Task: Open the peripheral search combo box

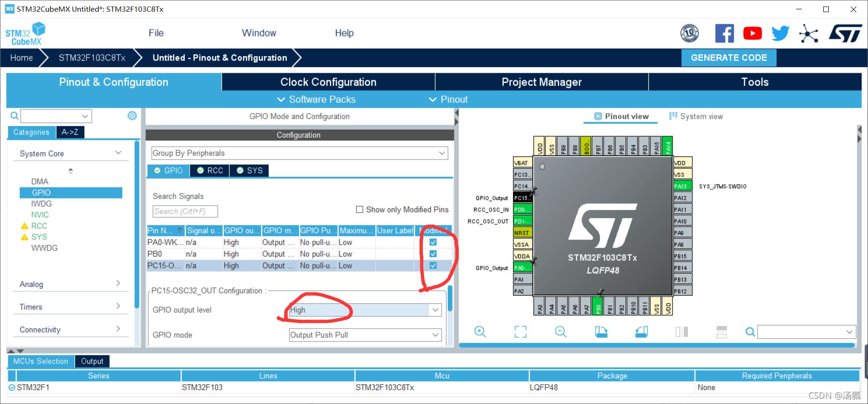Action: click(x=56, y=116)
